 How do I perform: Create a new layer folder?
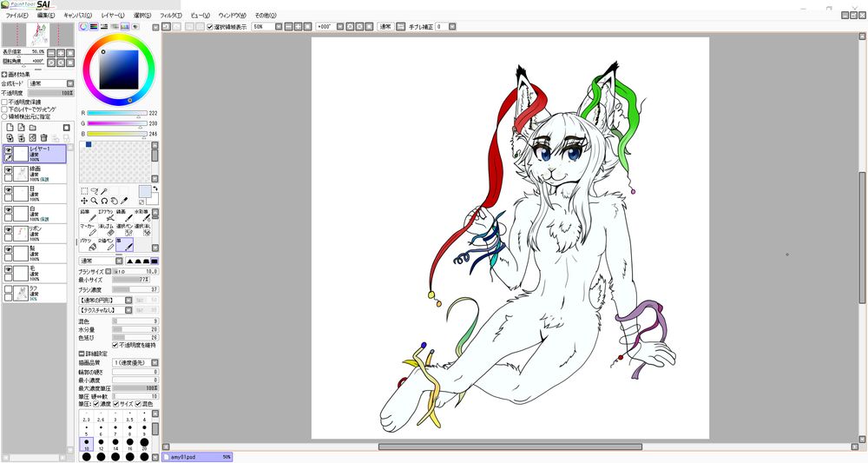33,128
